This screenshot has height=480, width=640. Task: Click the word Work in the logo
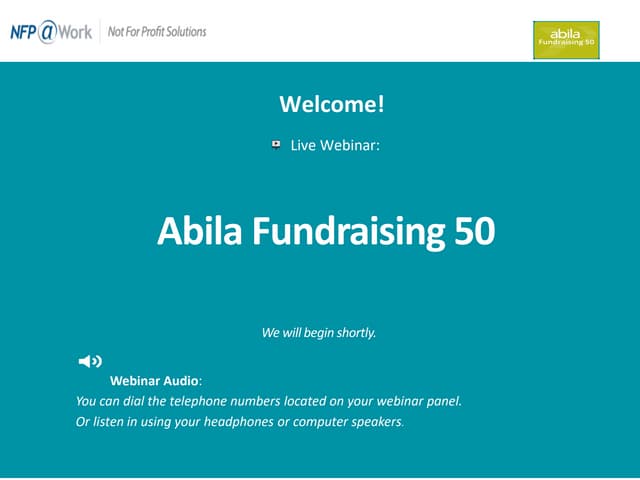pos(77,32)
